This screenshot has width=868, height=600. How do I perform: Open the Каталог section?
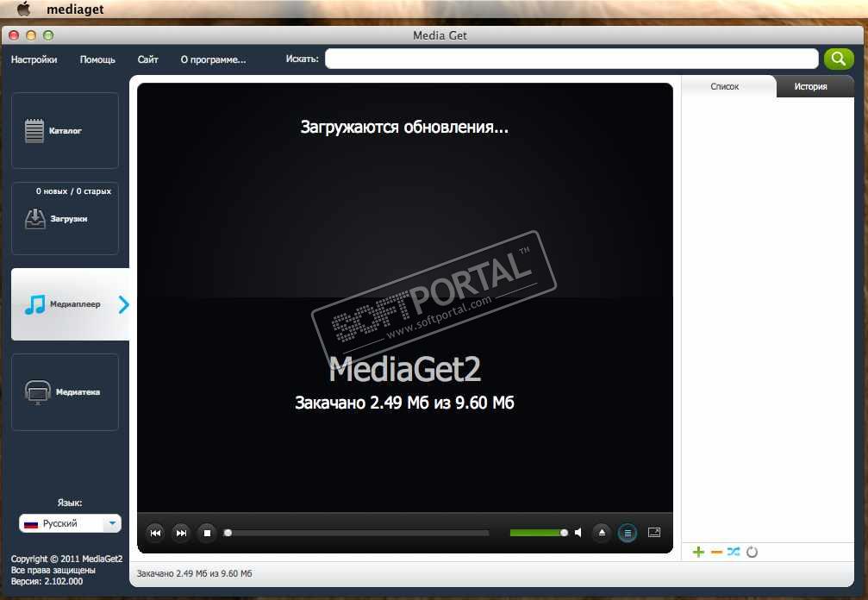pos(65,131)
